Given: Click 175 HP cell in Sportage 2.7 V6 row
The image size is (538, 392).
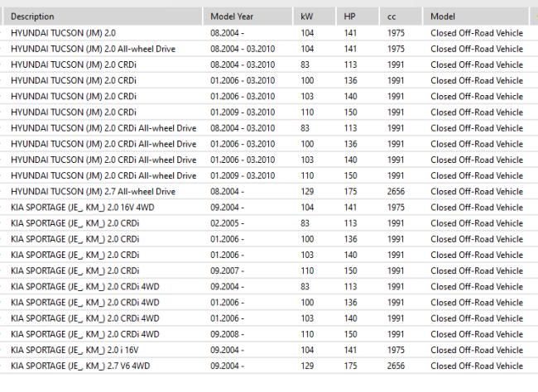Looking at the screenshot, I should pyautogui.click(x=350, y=366).
